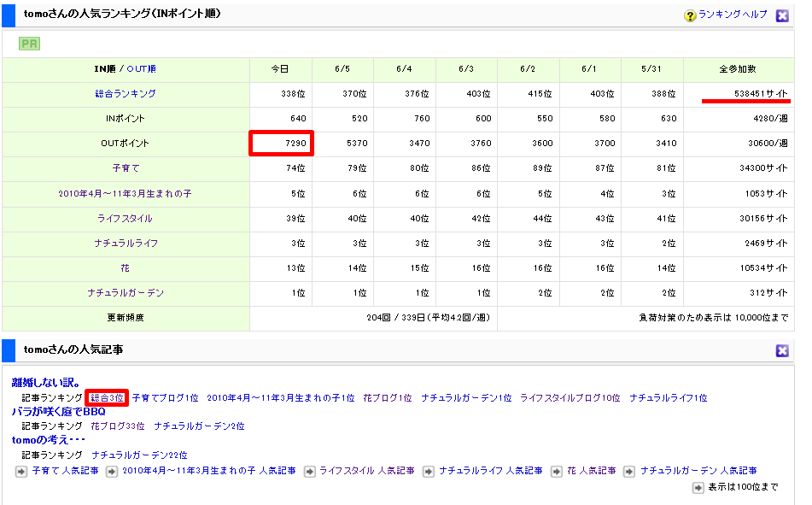The width and height of the screenshot is (812, 505).
Task: Close the popularity ranking panel via X icon
Action: (782, 15)
